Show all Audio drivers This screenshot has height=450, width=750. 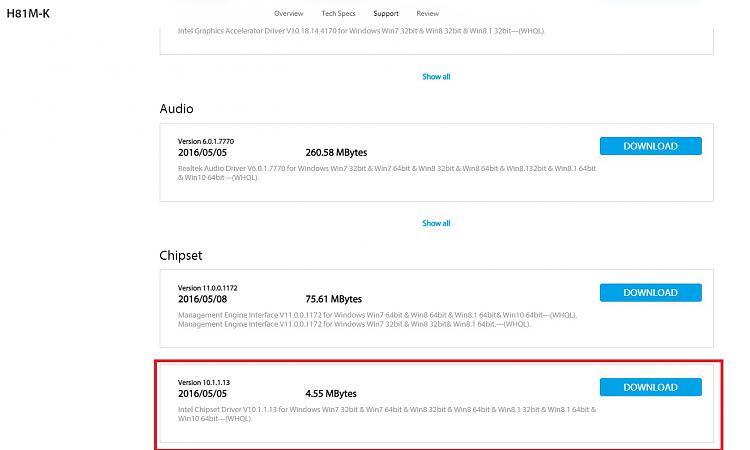(436, 223)
